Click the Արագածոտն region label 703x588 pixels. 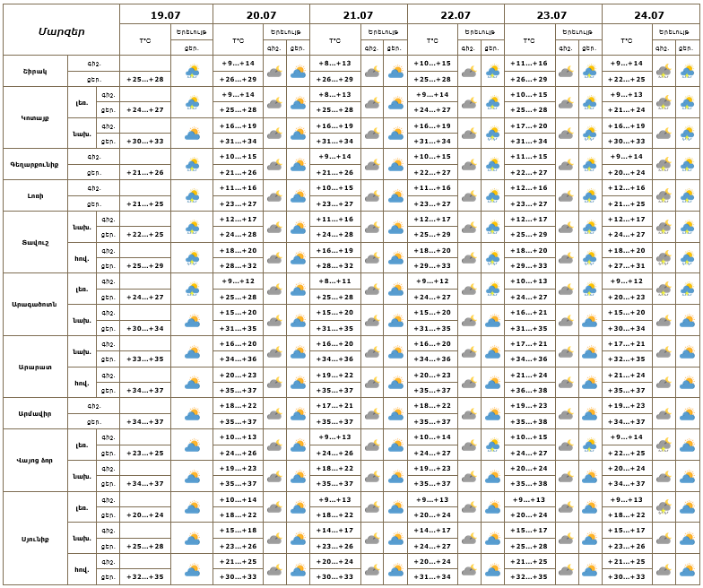[x=34, y=305]
